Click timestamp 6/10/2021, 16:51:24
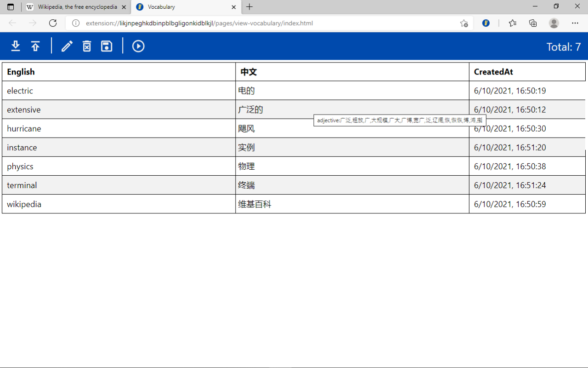Viewport: 588px width, 368px height. click(510, 185)
